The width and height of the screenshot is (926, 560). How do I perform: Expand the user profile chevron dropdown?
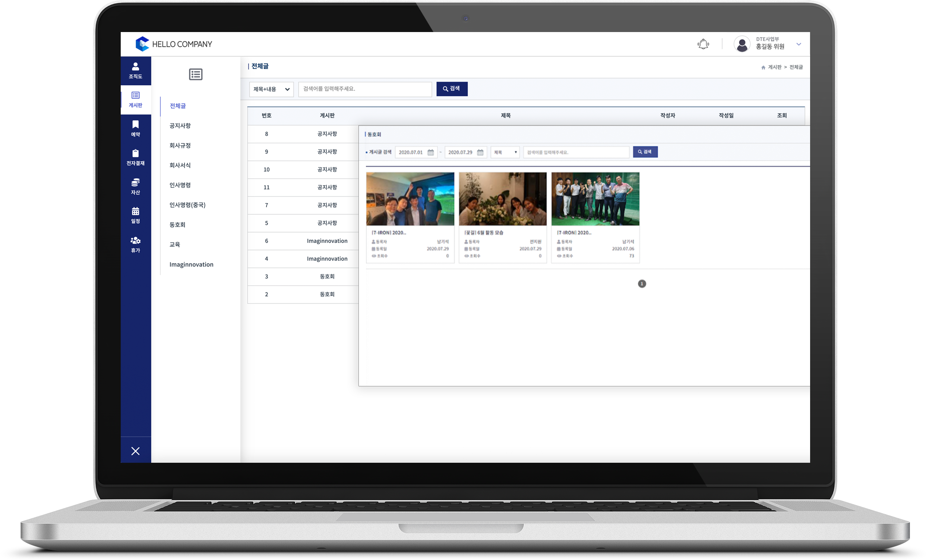click(799, 44)
